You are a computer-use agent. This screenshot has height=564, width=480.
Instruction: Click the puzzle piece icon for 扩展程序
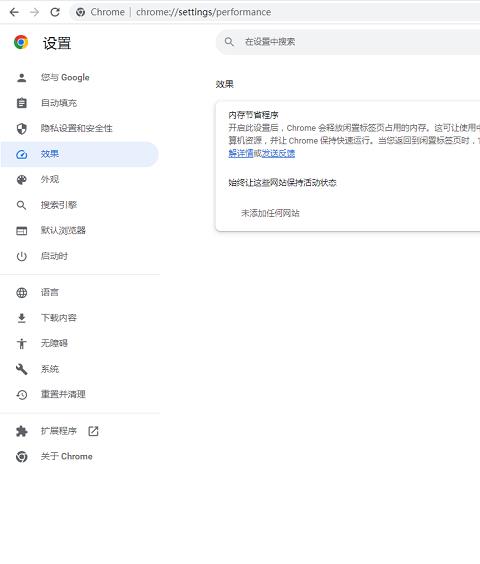click(22, 431)
